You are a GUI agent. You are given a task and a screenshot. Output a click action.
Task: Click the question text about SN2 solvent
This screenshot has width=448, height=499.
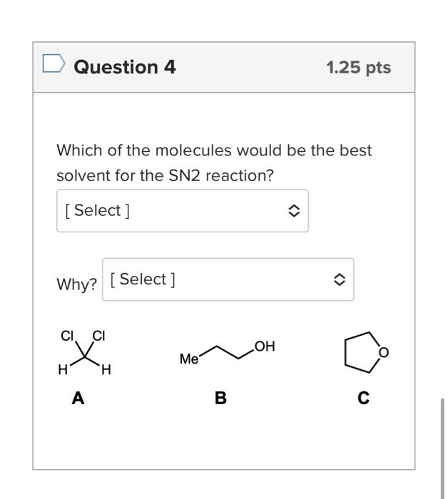pos(214,163)
